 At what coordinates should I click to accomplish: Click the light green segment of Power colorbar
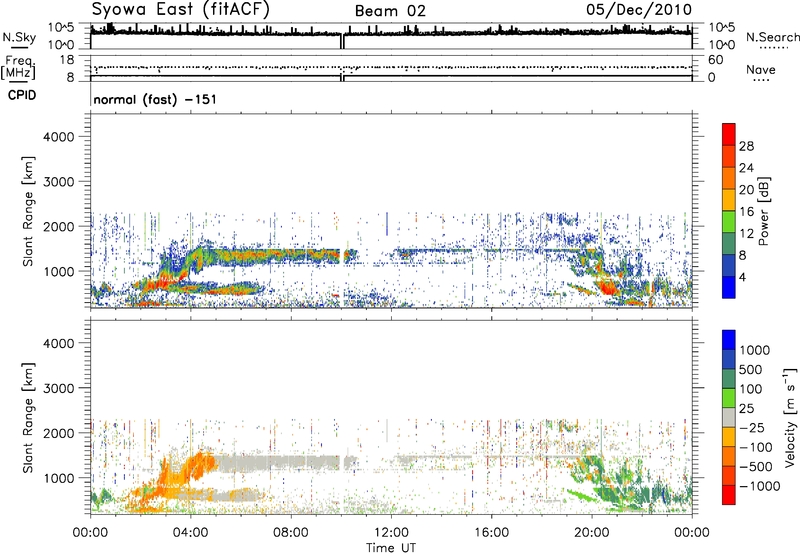pos(729,222)
